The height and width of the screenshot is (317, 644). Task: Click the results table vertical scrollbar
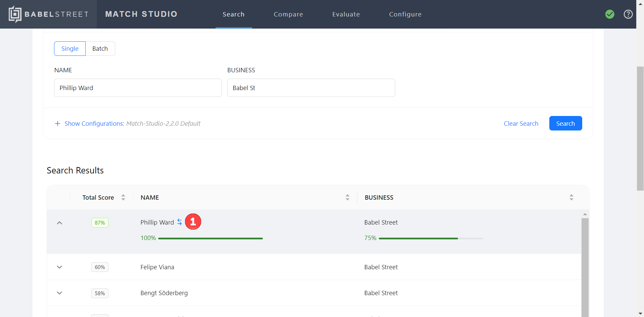coord(585,267)
